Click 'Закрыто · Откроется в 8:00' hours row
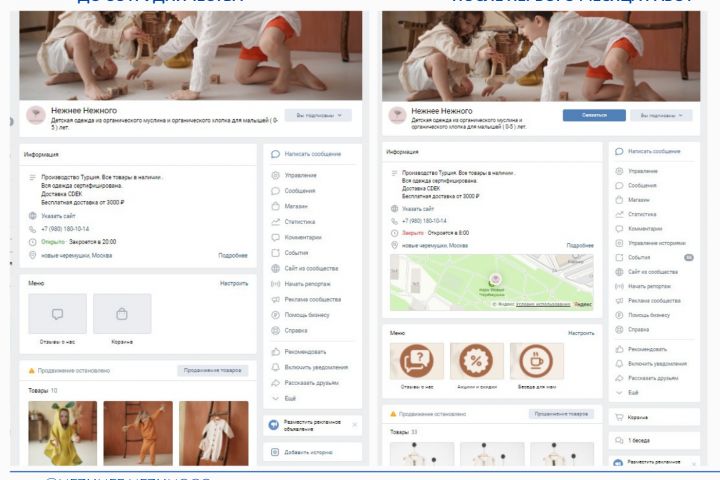Screen dimensions: 720x480 tap(435, 233)
